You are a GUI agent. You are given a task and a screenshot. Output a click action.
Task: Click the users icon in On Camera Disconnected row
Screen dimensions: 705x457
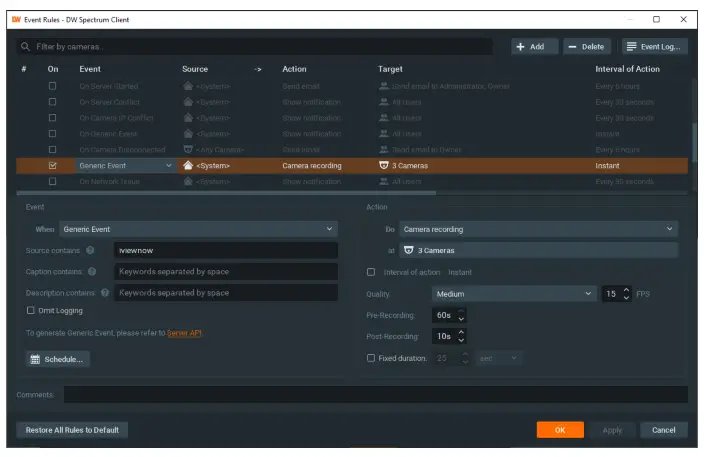pos(384,149)
